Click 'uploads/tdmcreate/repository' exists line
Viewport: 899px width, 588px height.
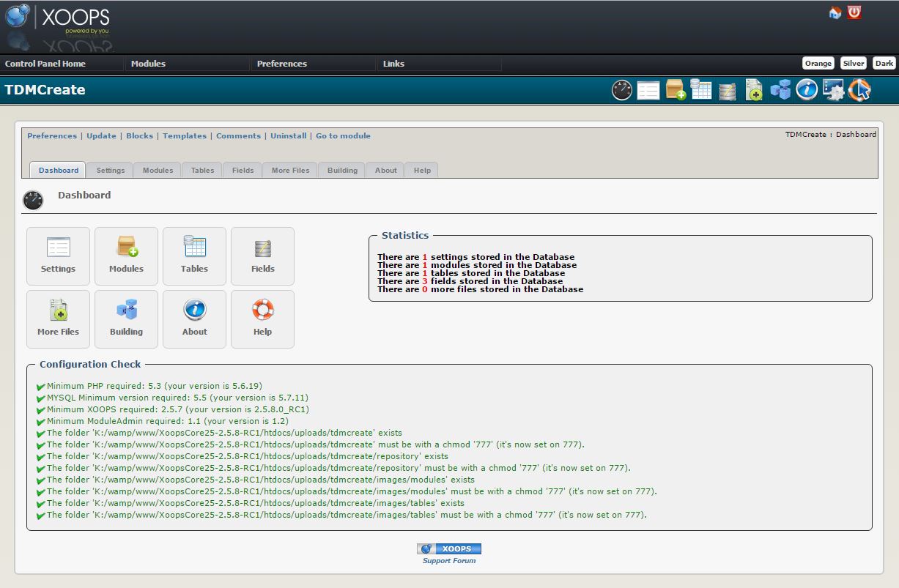click(248, 456)
